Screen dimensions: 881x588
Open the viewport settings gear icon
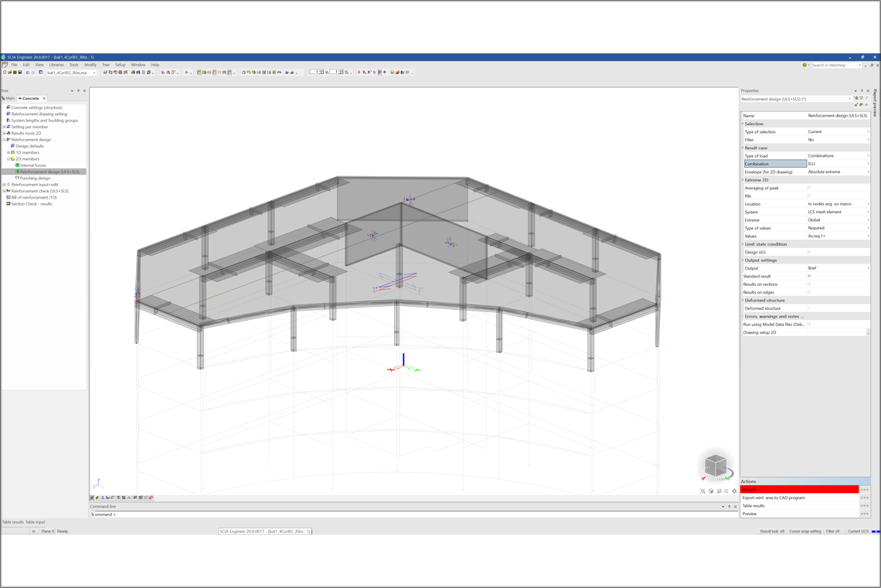click(734, 491)
